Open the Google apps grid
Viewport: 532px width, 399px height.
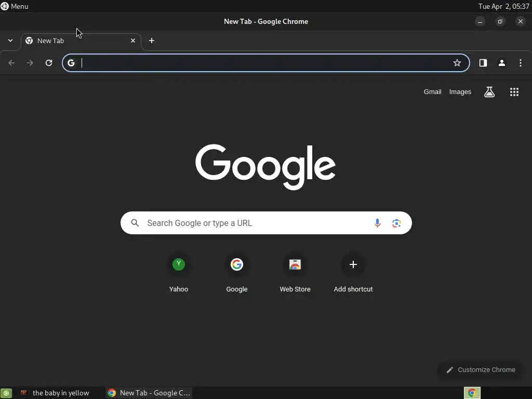coord(514,92)
